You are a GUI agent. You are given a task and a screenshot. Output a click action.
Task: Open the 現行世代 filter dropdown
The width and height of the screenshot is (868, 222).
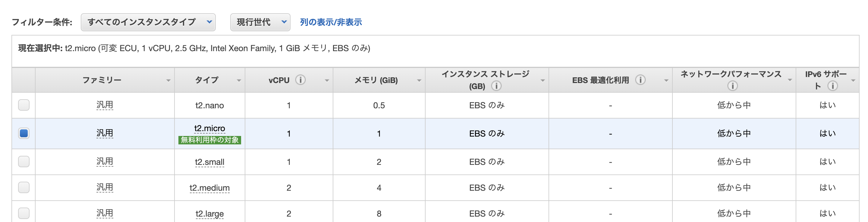(260, 22)
